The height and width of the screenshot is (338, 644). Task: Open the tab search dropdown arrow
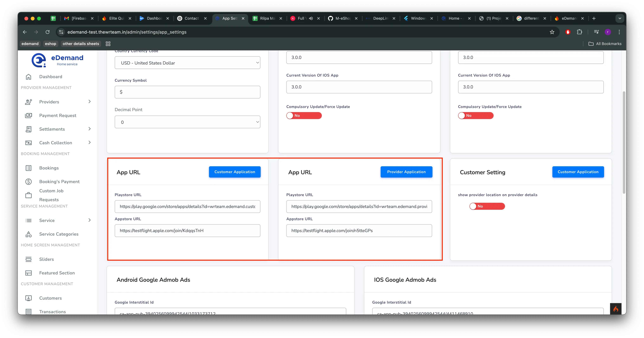click(620, 18)
